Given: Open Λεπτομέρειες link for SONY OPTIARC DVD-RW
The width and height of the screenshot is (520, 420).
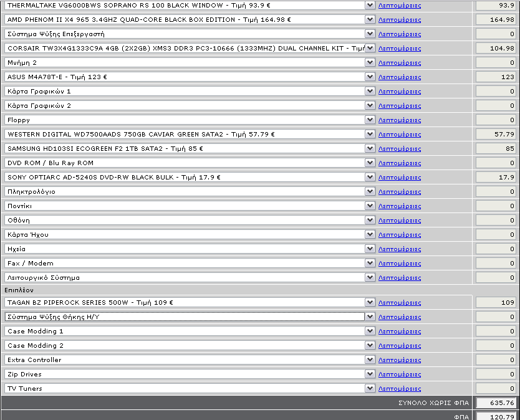Looking at the screenshot, I should pos(400,178).
